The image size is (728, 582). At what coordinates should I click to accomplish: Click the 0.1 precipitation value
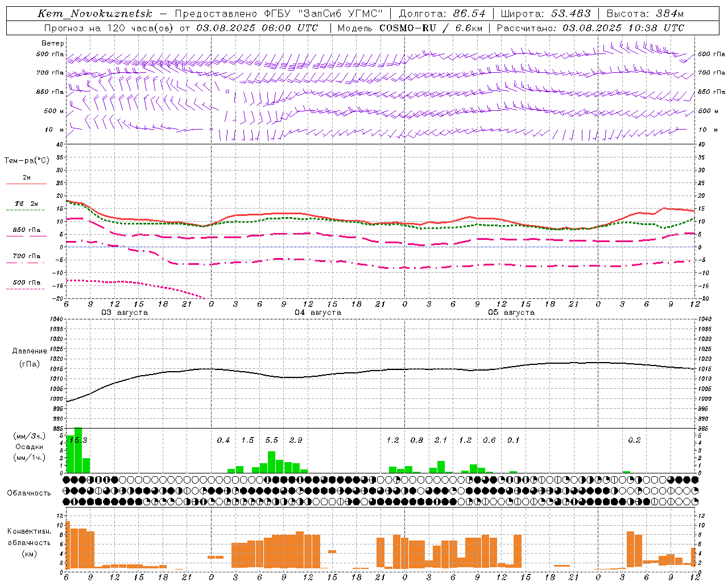point(513,440)
